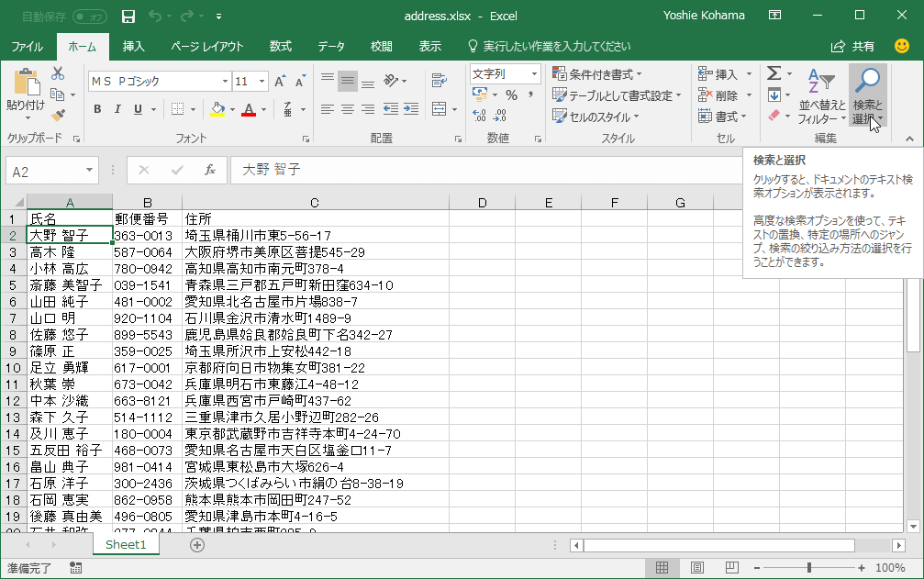Open font name dropdown MS Pゴシック

click(x=225, y=82)
